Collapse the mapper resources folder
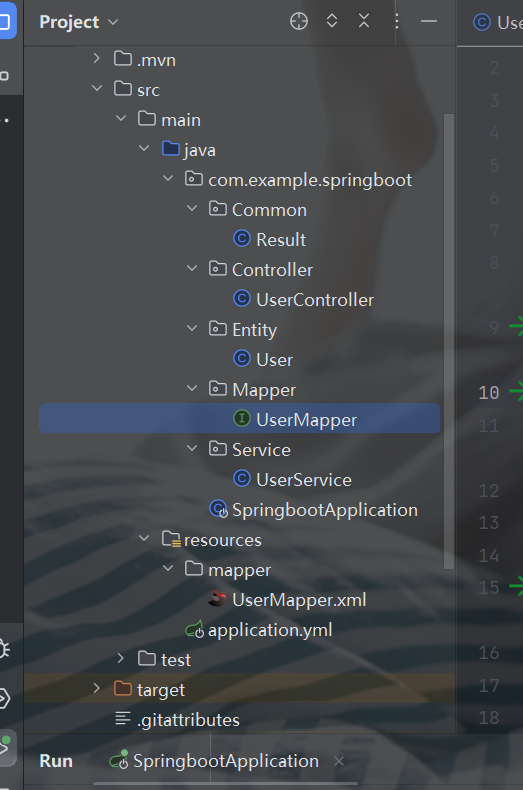The image size is (523, 790). pos(168,568)
